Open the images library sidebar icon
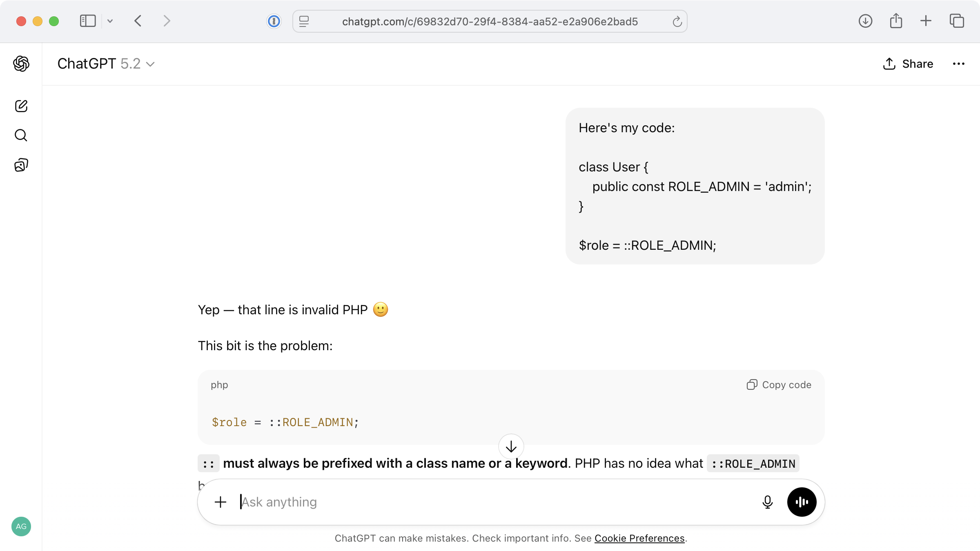 (21, 165)
